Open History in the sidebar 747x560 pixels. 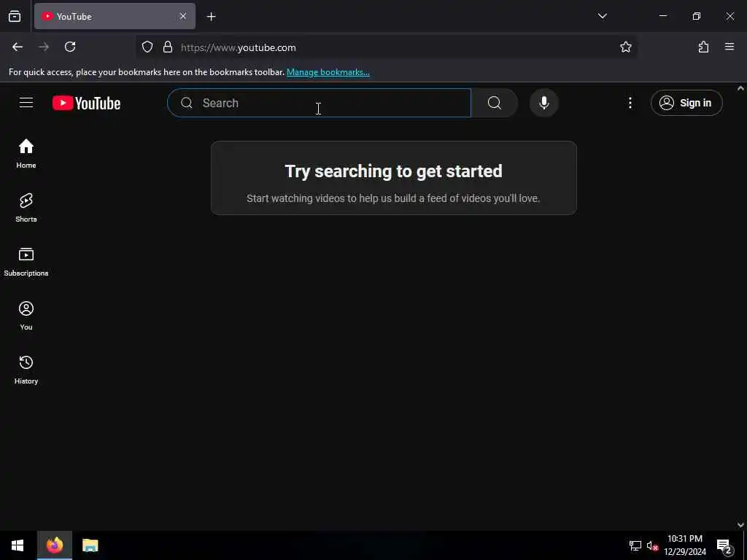click(26, 370)
